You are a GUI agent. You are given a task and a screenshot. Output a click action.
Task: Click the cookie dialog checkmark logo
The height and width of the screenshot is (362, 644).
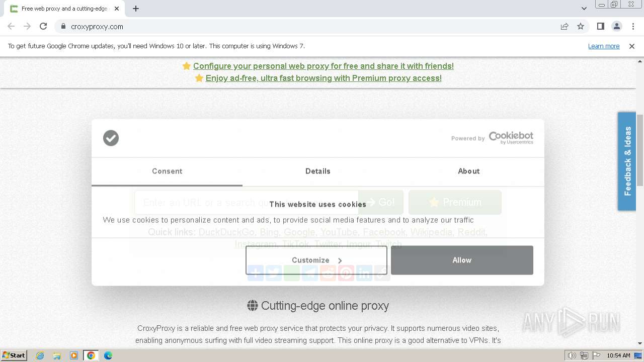pos(111,138)
